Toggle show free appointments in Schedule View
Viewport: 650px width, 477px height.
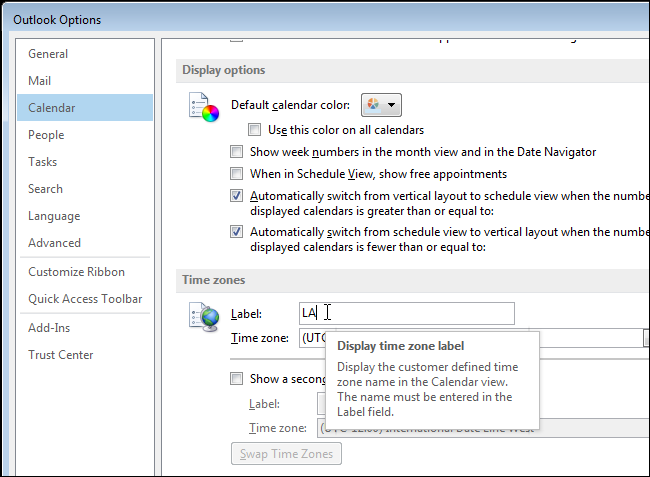coord(236,174)
